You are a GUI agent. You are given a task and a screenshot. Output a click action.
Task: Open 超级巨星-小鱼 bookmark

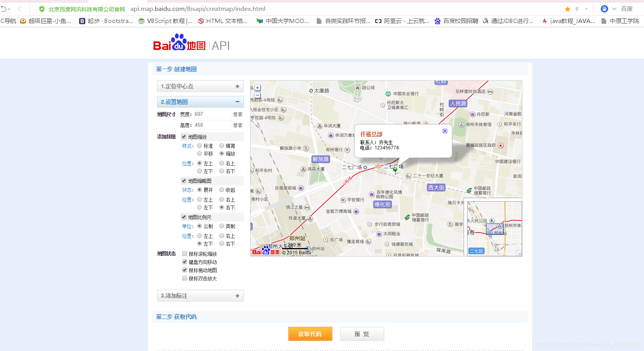[46, 21]
